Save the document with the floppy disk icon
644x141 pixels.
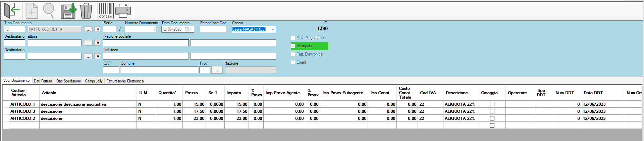tap(68, 11)
